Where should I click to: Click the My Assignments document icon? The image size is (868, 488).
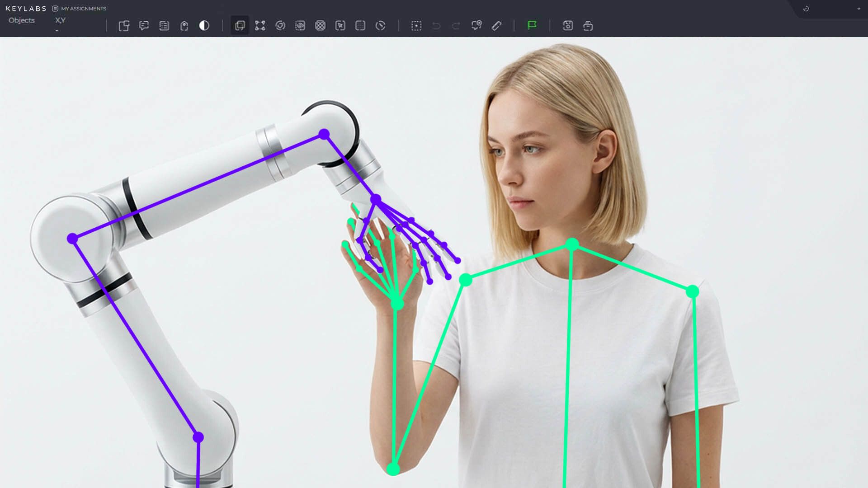coord(55,9)
